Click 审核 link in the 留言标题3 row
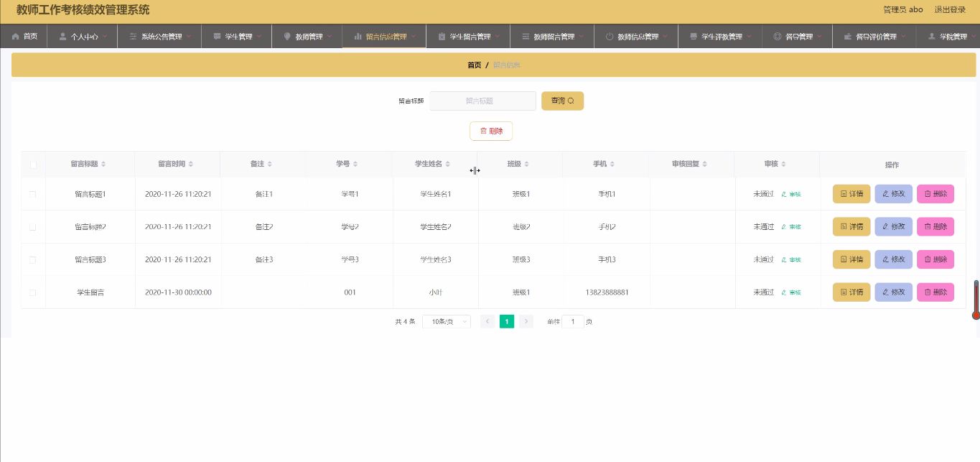 [x=791, y=259]
